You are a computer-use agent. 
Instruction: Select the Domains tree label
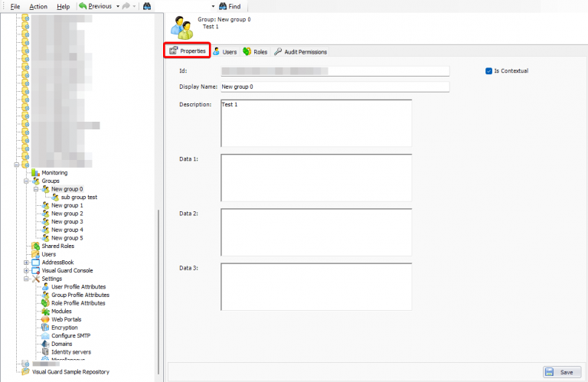[62, 344]
